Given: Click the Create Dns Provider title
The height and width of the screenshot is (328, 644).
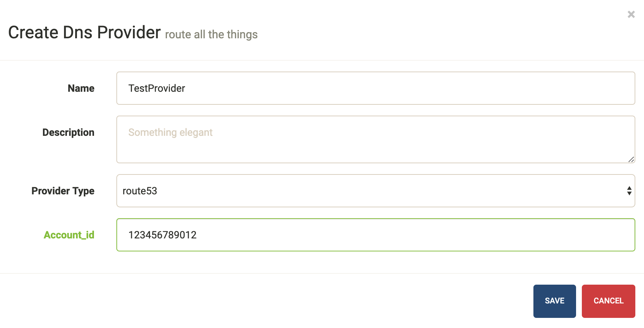Looking at the screenshot, I should tap(85, 33).
